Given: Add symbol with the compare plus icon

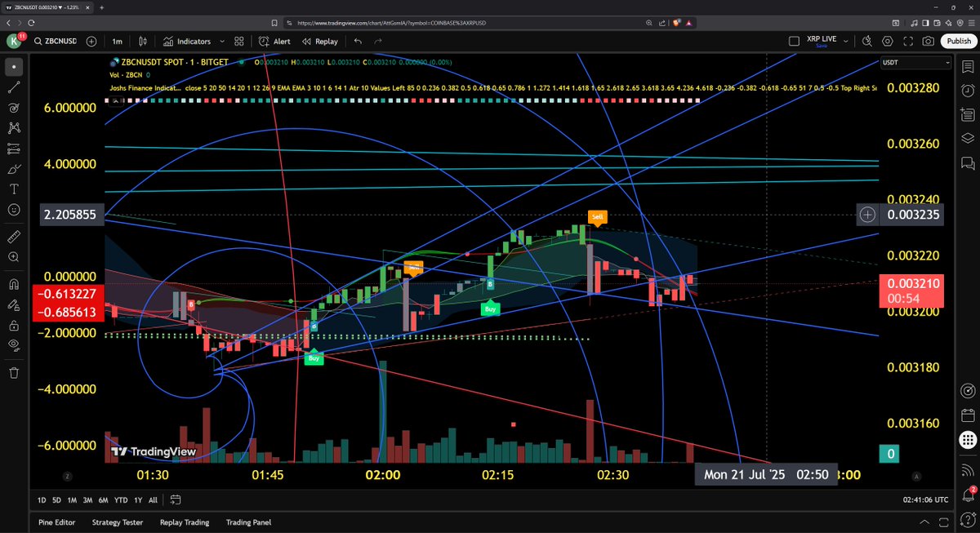Looking at the screenshot, I should (91, 41).
